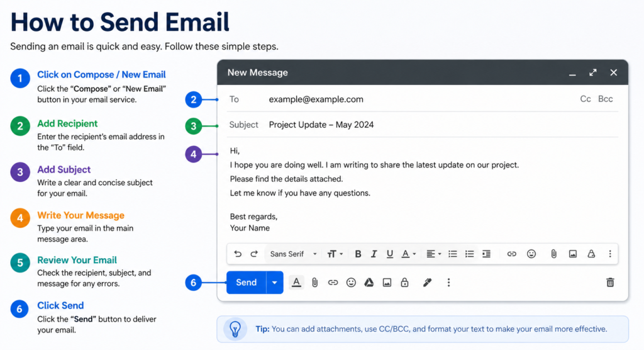Click the lock icon in formatting toolbar

coord(591,254)
